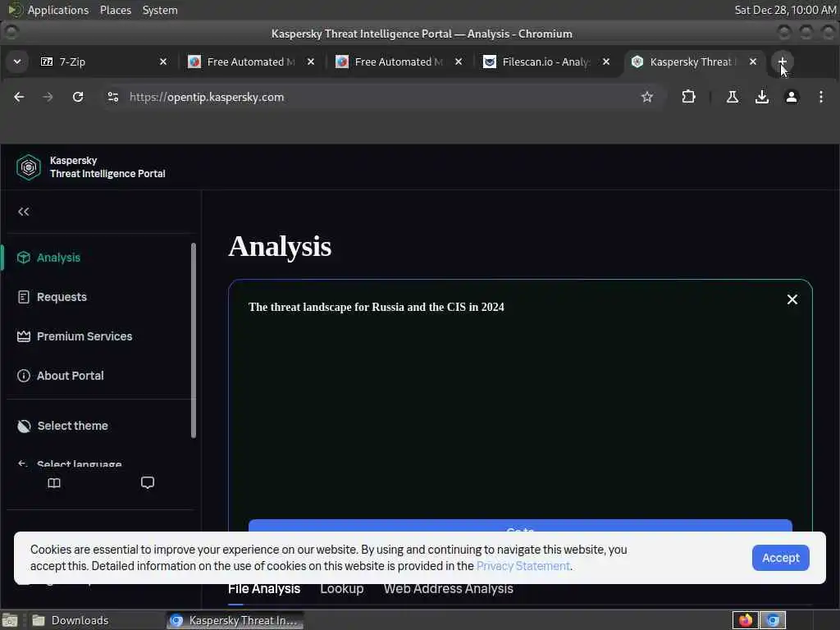Expand the tab search dropdown
The height and width of the screenshot is (630, 840).
click(17, 62)
